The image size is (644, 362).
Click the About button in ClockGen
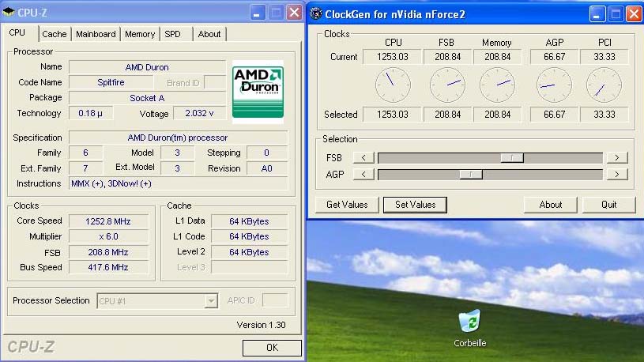(x=550, y=205)
